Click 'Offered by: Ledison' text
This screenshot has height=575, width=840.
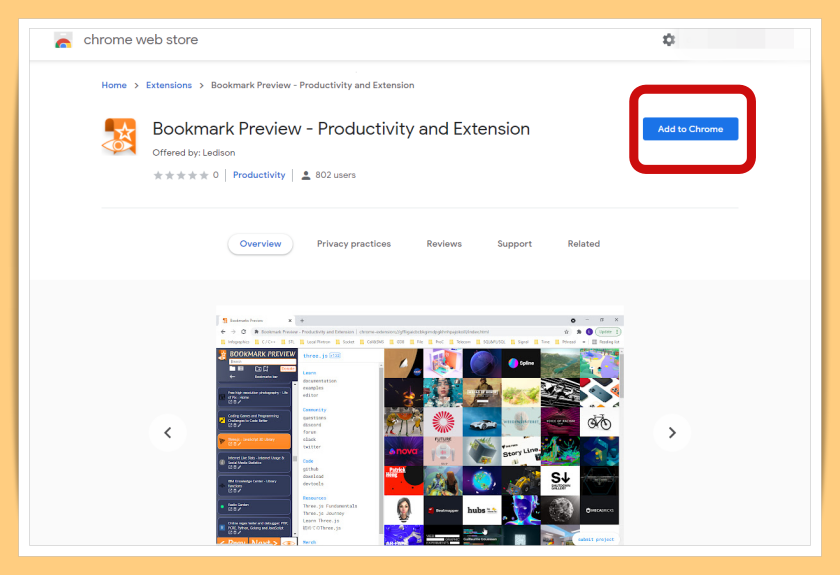(194, 153)
